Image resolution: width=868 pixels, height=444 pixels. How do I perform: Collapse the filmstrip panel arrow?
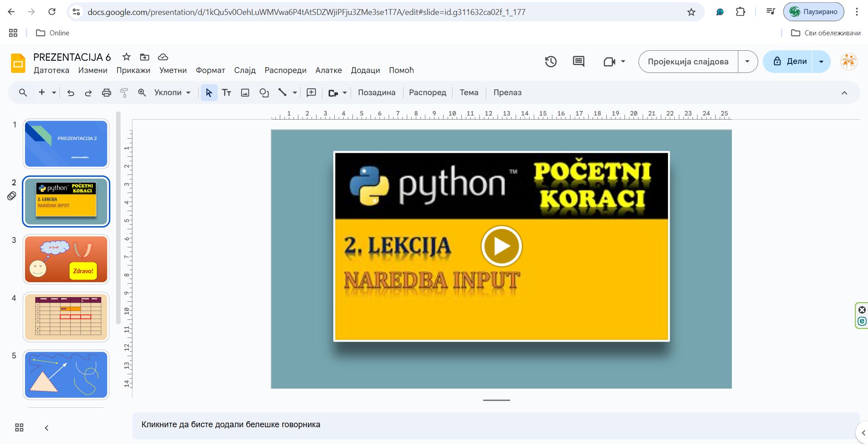click(x=46, y=427)
